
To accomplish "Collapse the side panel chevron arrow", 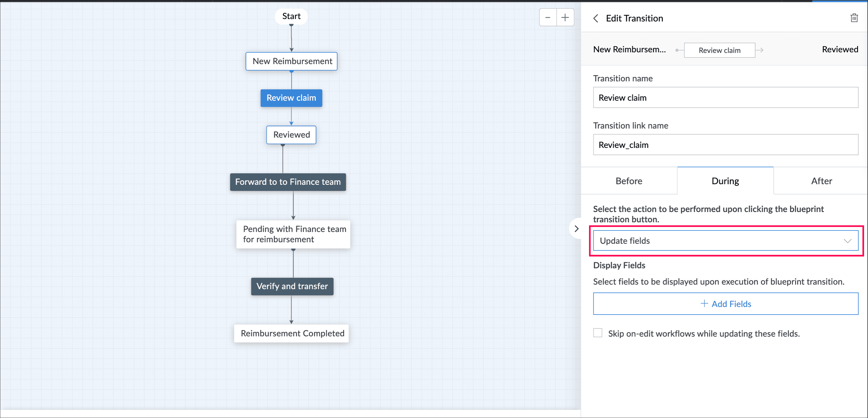I will coord(576,229).
